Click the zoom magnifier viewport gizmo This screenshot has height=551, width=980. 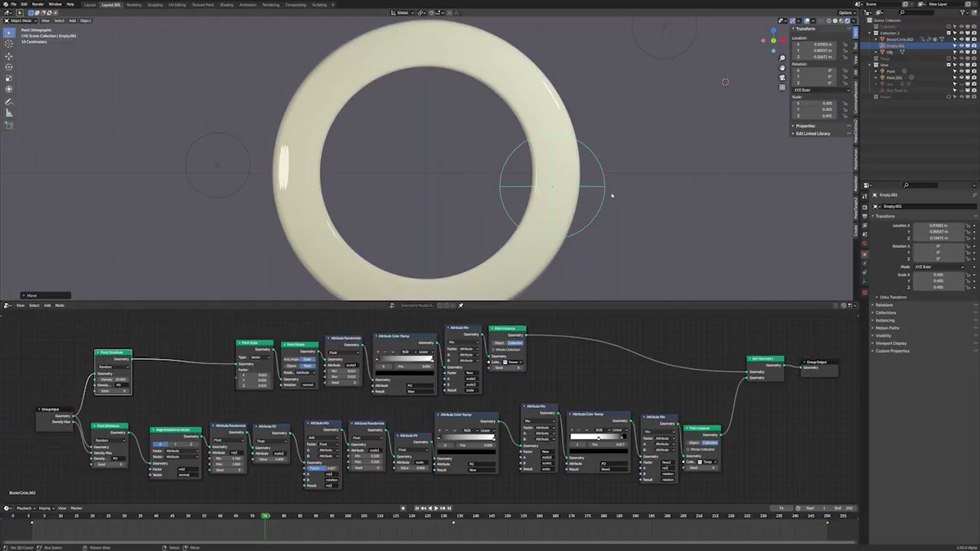pyautogui.click(x=782, y=58)
